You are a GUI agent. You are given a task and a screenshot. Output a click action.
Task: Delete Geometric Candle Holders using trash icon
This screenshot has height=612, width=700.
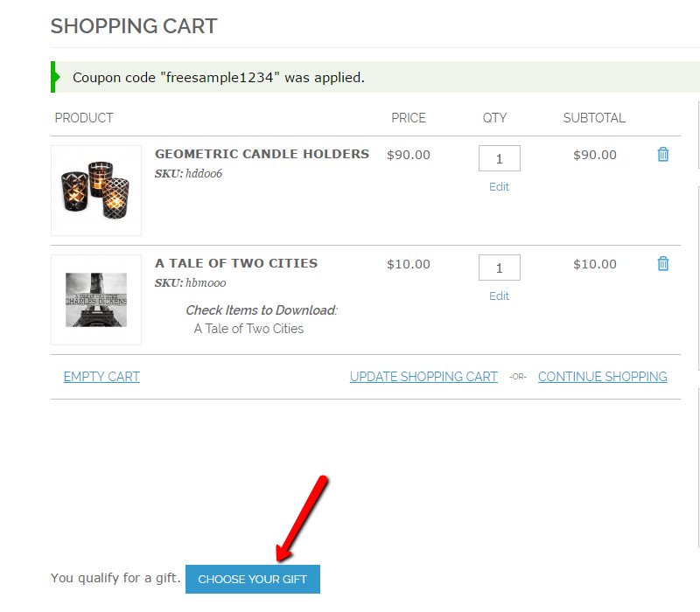click(x=663, y=155)
